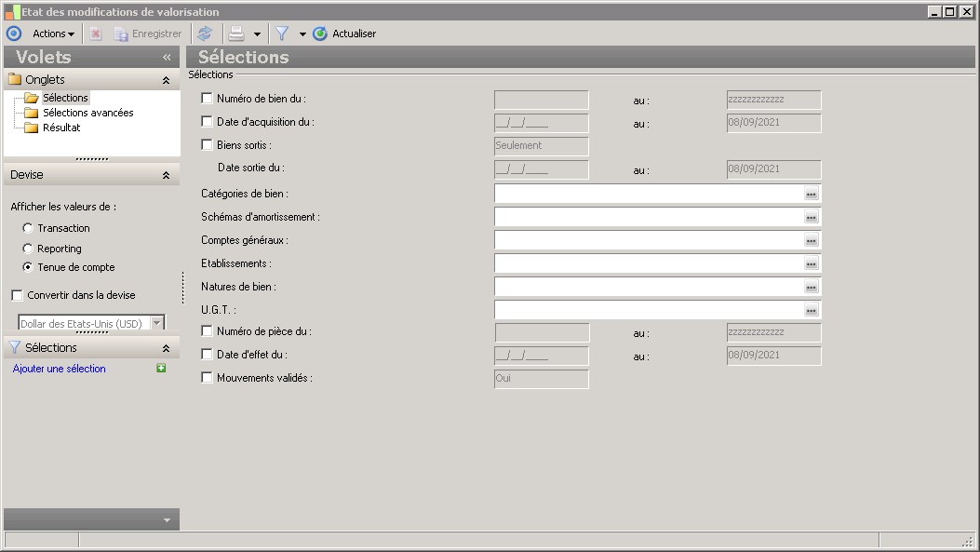The image size is (980, 552).
Task: Click the filter funnel toolbar icon
Action: (282, 34)
